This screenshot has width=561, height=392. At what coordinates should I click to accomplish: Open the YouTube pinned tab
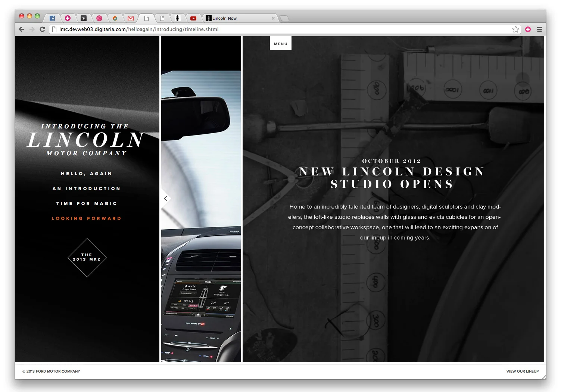pos(193,18)
